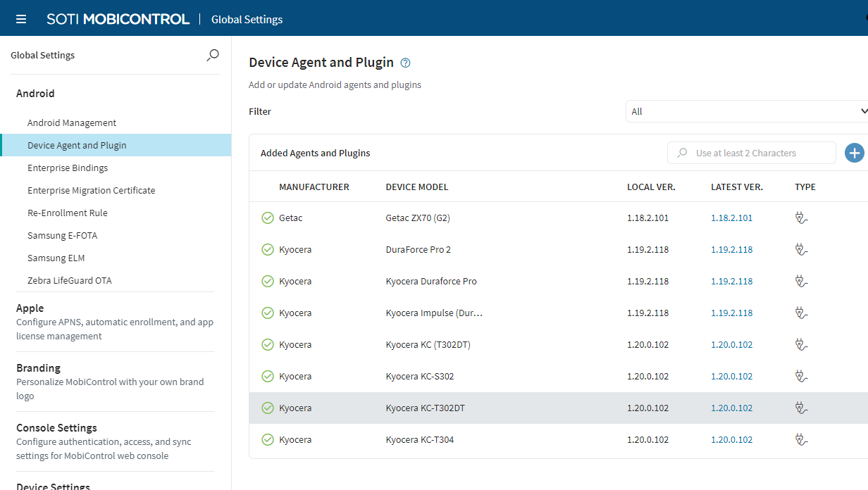Click the plug type icon for Getac ZX70
This screenshot has height=490, width=868.
(800, 218)
